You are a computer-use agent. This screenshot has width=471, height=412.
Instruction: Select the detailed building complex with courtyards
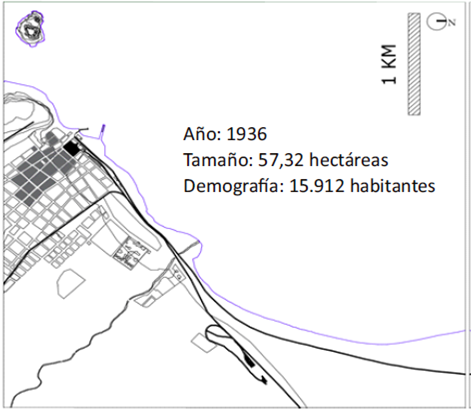130,252
